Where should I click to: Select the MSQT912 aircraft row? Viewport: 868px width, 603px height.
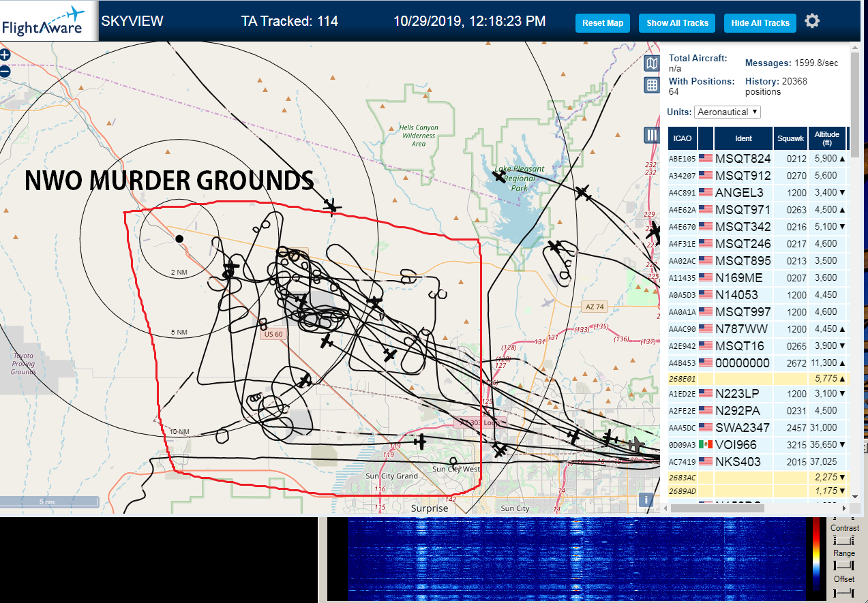click(x=758, y=176)
